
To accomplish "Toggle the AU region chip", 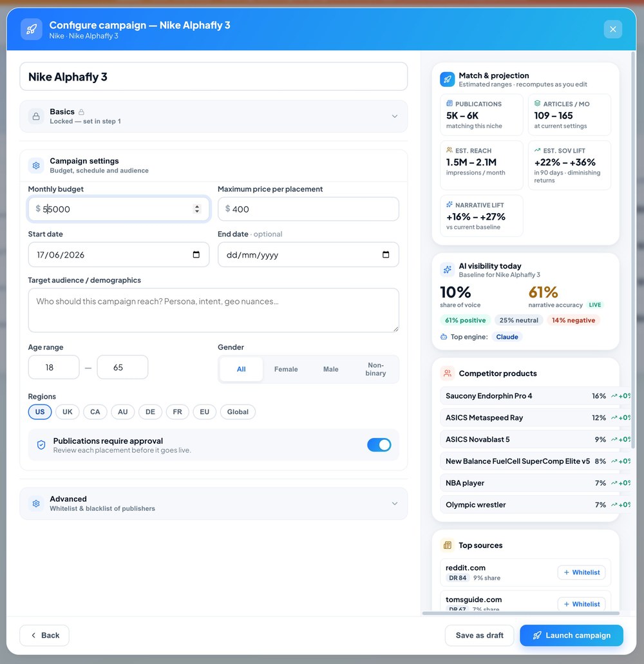I will tap(123, 412).
